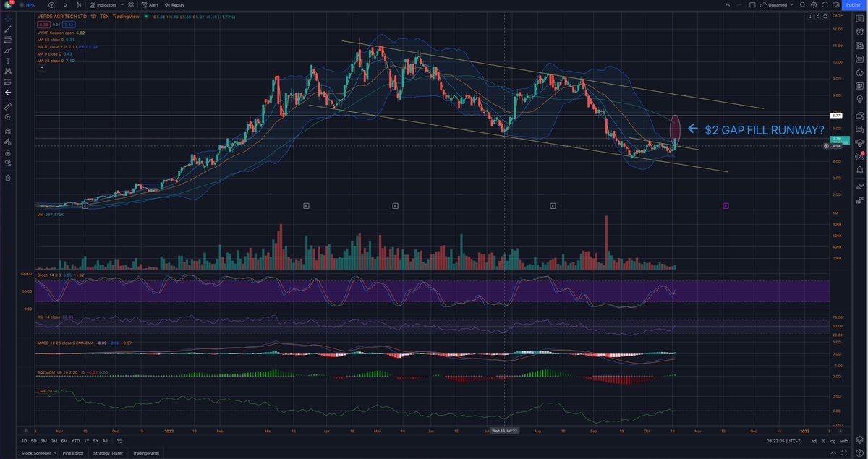
Task: Toggle lock all drawing tools
Action: pos(8,153)
